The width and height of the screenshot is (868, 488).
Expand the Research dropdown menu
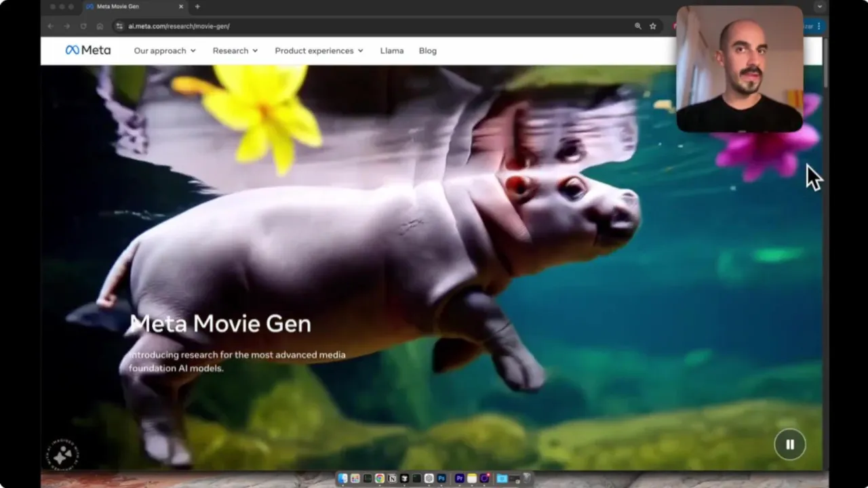[x=235, y=51]
